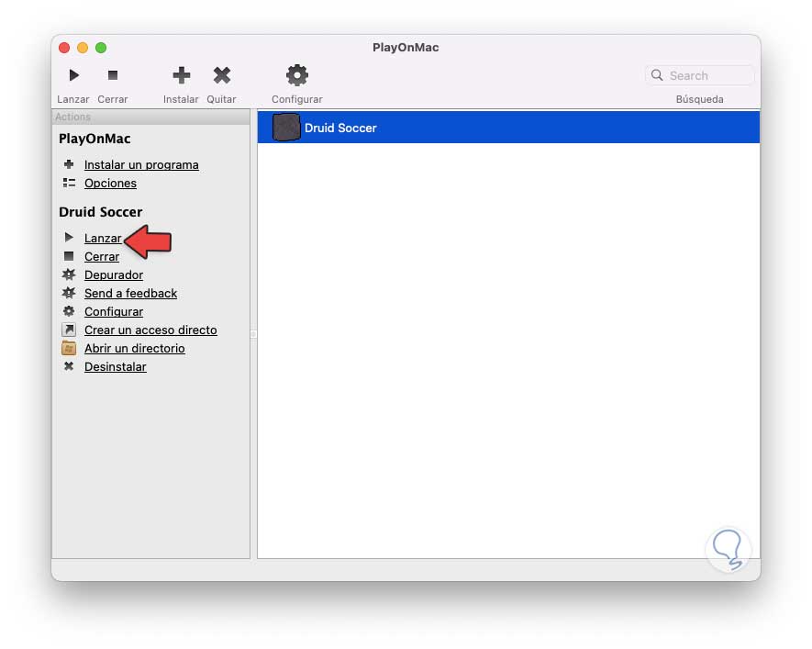Click the stop square beside sidebar Cerrar
812x649 pixels.
coord(69,256)
